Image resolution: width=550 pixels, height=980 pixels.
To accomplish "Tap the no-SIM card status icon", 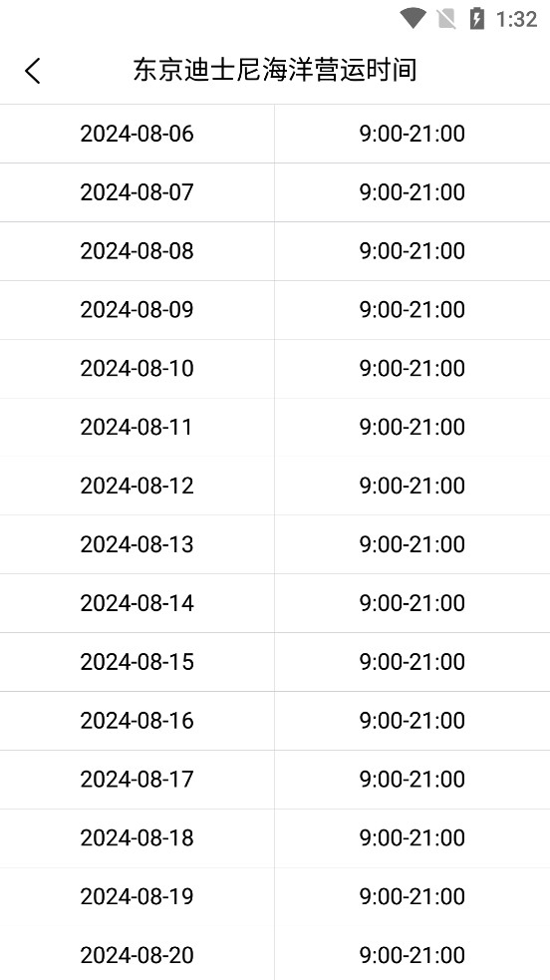I will (446, 19).
